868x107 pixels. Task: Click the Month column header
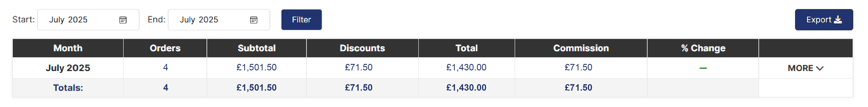point(68,48)
